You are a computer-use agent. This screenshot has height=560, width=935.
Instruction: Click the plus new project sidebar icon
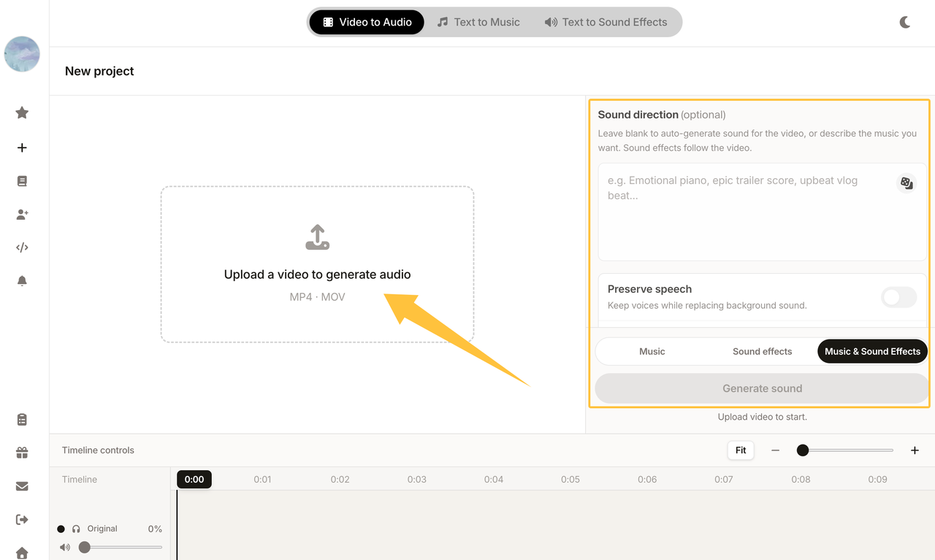click(22, 147)
